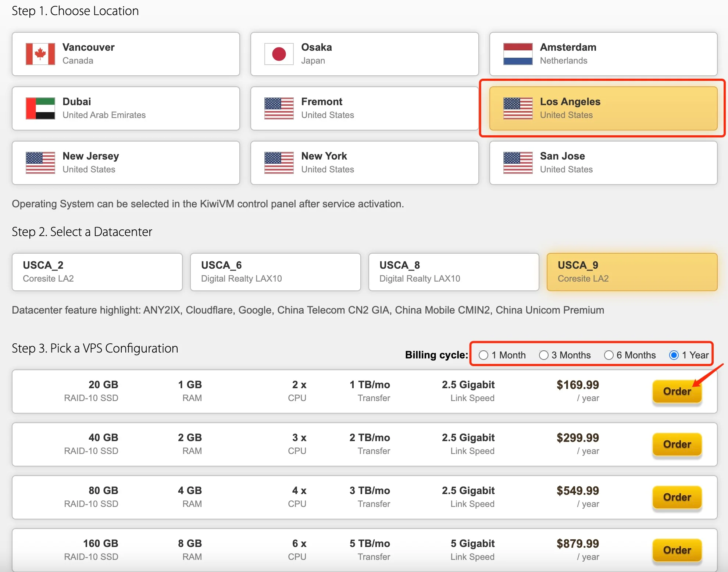Choose the USCA_2 Coresite LA2 datacenter
The image size is (728, 572).
point(97,272)
